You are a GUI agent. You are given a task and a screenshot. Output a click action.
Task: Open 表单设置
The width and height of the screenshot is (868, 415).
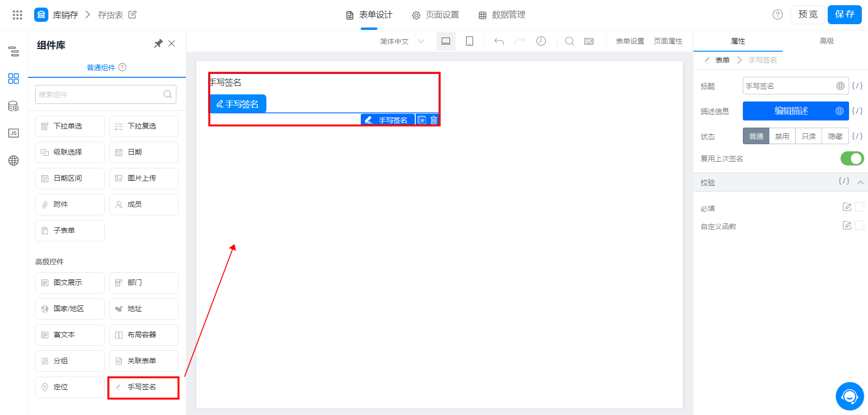point(630,41)
